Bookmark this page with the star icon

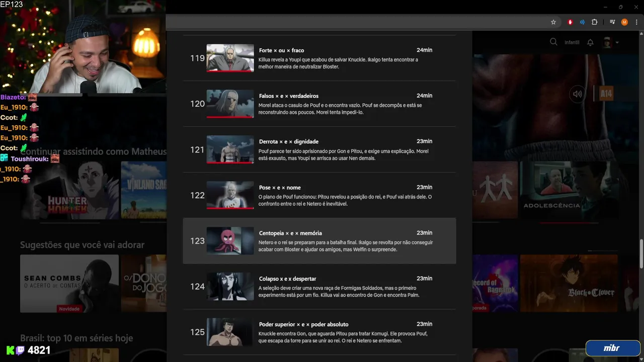coord(553,22)
